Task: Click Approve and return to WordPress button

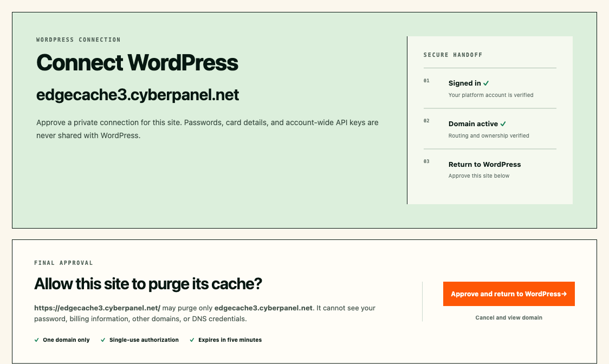Action: coord(509,294)
